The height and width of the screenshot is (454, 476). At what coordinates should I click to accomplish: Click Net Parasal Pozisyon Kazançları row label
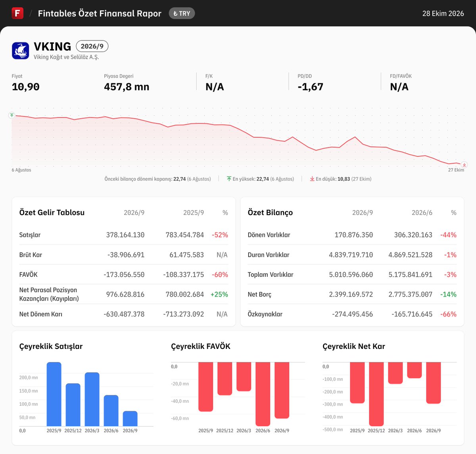pyautogui.click(x=49, y=294)
